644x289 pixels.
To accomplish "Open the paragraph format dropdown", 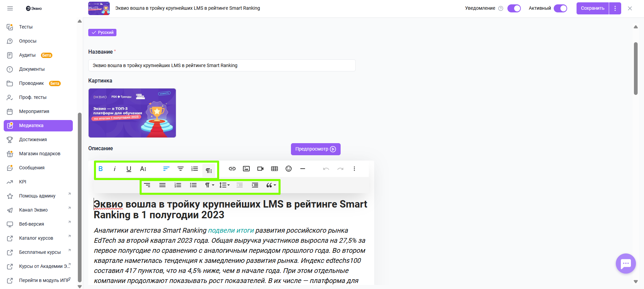I will (x=209, y=185).
